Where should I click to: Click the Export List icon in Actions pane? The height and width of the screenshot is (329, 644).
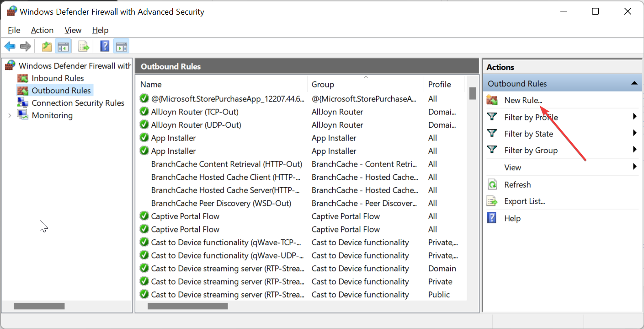(x=492, y=201)
